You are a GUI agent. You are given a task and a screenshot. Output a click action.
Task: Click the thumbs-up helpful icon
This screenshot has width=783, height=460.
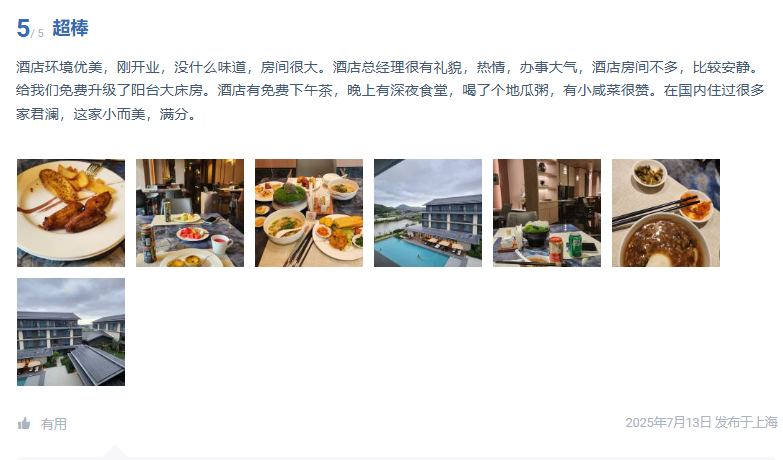(24, 424)
